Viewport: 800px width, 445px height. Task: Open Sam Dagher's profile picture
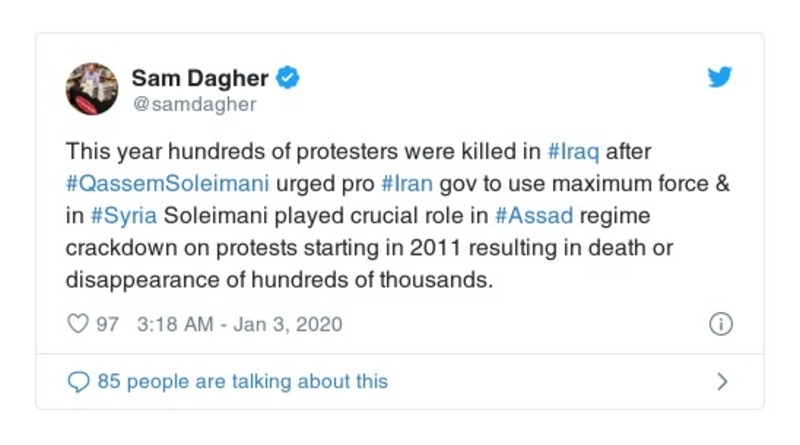(92, 88)
